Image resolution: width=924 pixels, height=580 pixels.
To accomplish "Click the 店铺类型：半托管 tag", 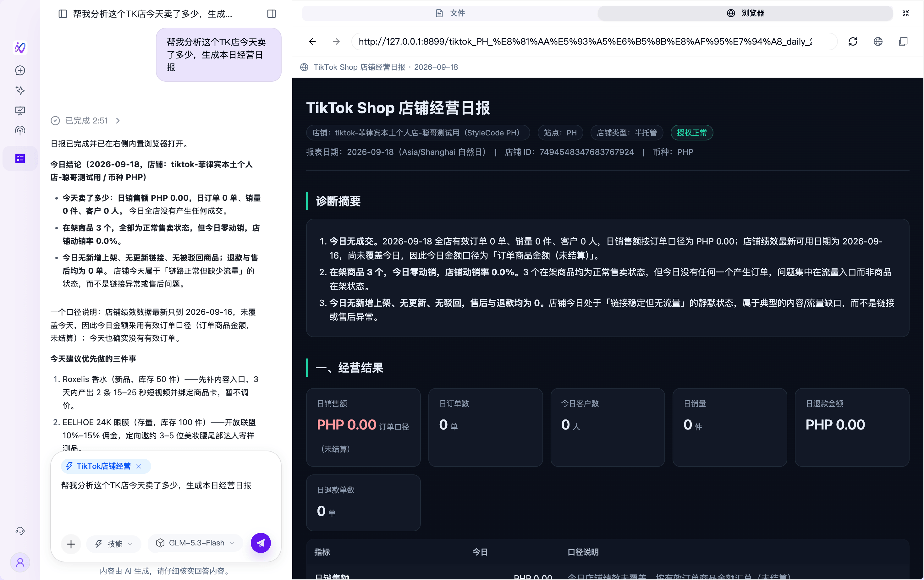I will point(627,133).
